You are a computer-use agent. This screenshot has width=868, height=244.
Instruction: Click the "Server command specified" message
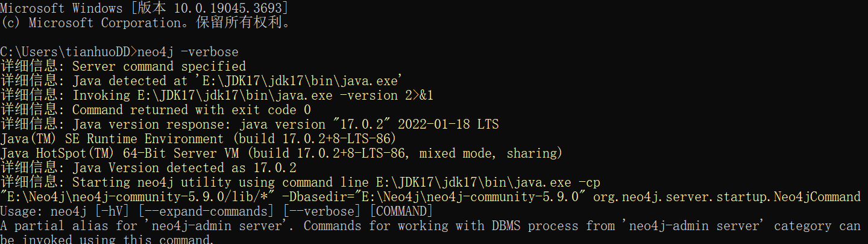pos(159,66)
